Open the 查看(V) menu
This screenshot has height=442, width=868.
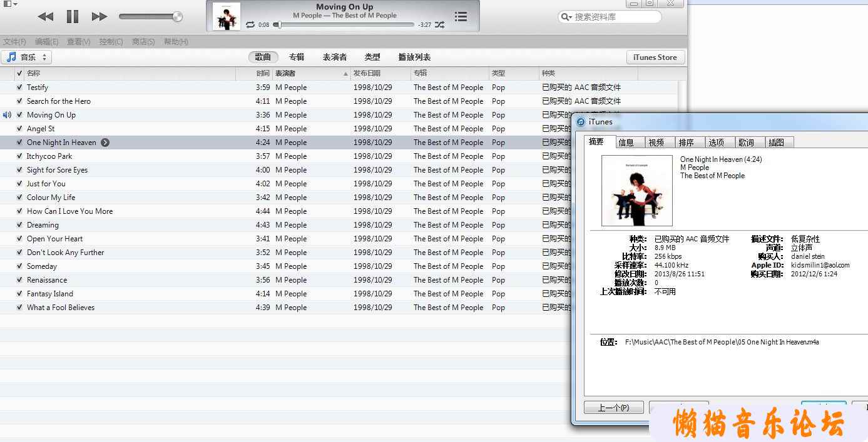click(x=79, y=42)
